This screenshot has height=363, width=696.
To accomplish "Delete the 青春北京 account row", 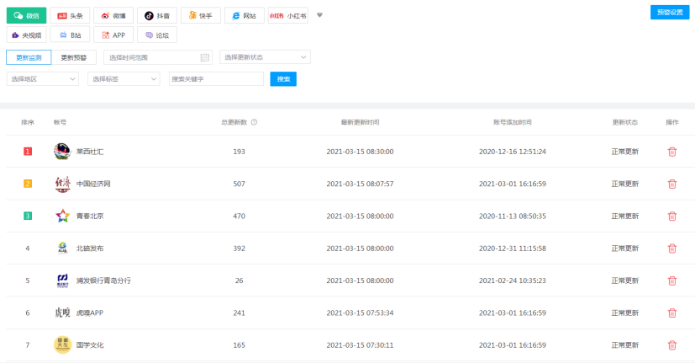I will (x=672, y=216).
